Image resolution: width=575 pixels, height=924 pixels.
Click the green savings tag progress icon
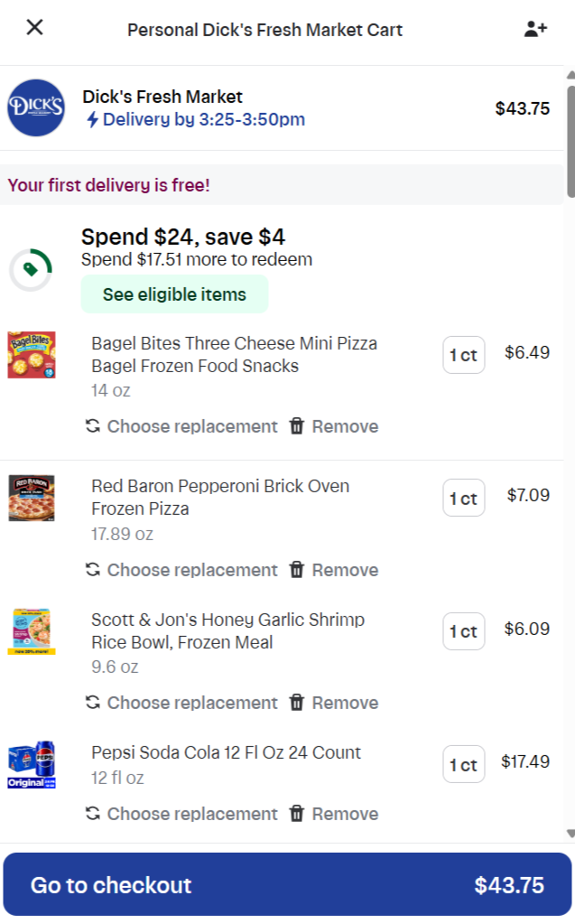pos(31,269)
